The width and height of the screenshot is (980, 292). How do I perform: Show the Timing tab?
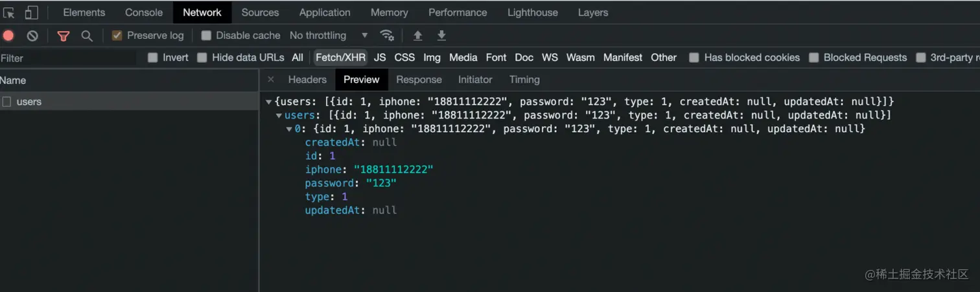[524, 80]
